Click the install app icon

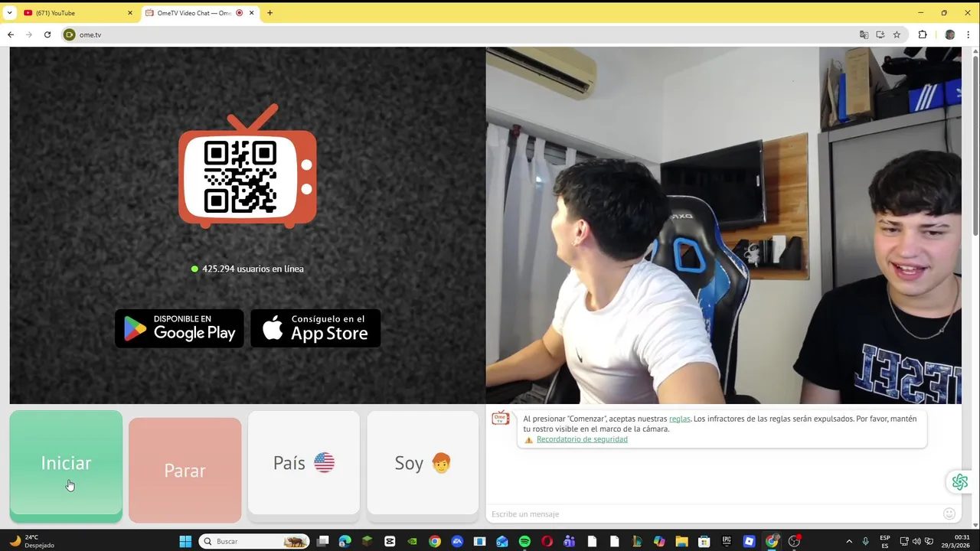(880, 34)
